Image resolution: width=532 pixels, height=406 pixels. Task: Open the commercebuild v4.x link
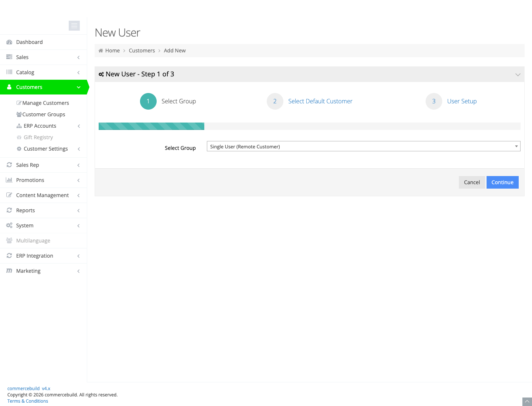coord(29,389)
